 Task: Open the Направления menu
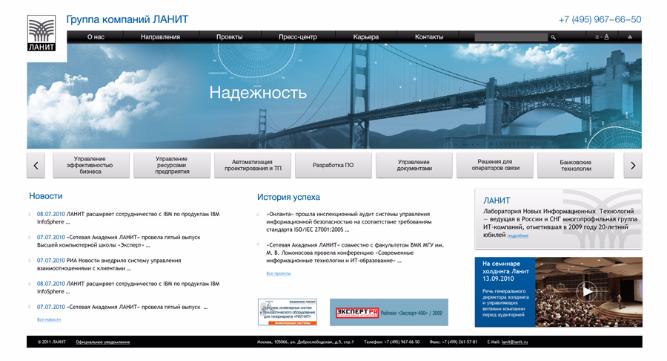[x=160, y=37]
